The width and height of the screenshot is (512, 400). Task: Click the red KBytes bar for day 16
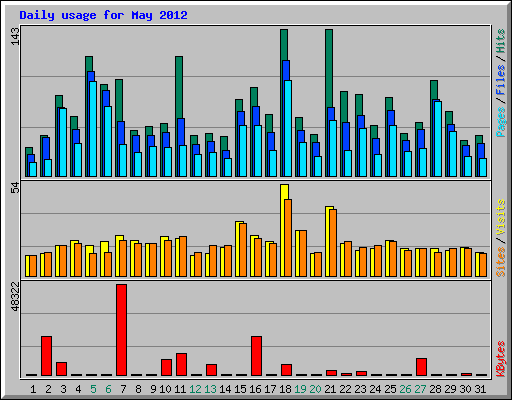tap(256, 356)
